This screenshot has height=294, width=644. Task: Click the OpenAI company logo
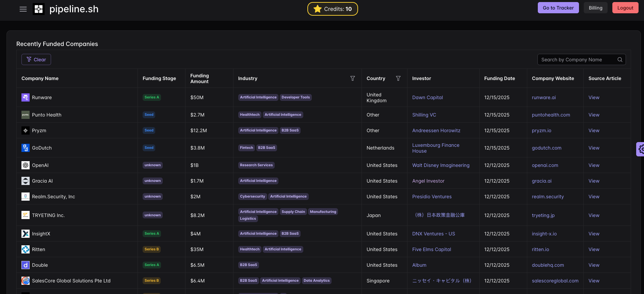26,165
